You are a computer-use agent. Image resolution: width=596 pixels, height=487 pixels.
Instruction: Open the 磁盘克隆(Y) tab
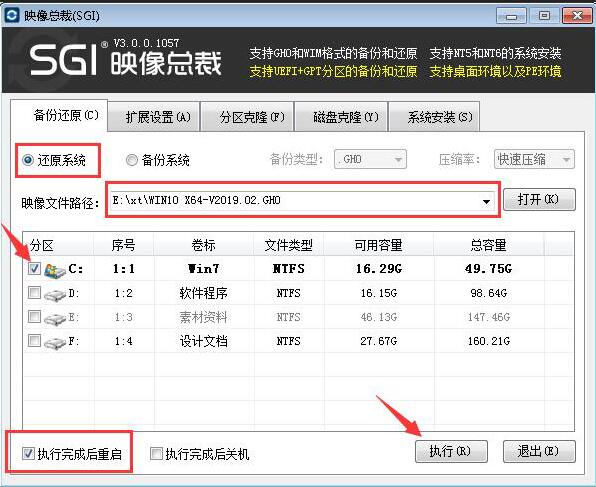(x=341, y=117)
